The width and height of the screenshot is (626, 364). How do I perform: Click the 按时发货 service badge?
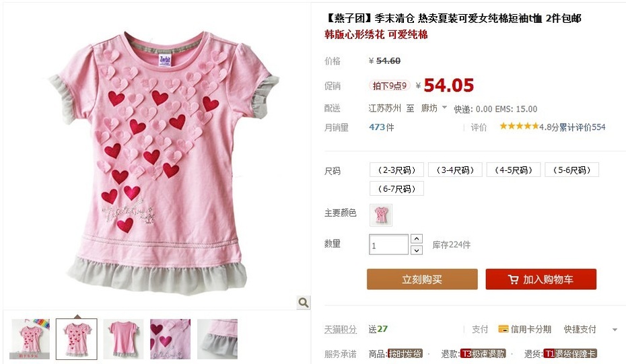(x=405, y=354)
